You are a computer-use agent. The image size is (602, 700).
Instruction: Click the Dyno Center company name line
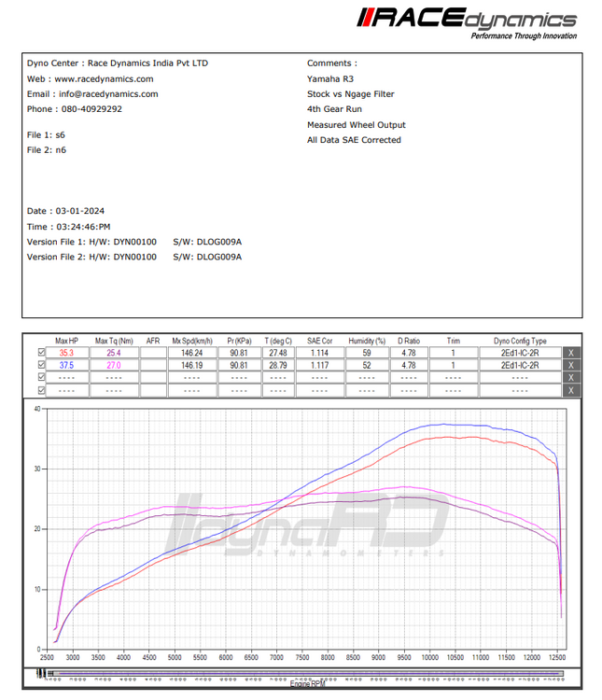[118, 63]
